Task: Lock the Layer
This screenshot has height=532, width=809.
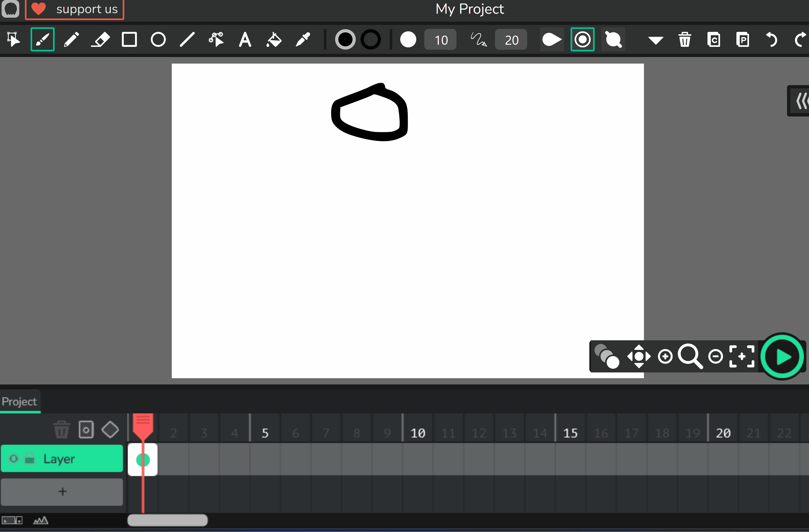Action: (29, 458)
